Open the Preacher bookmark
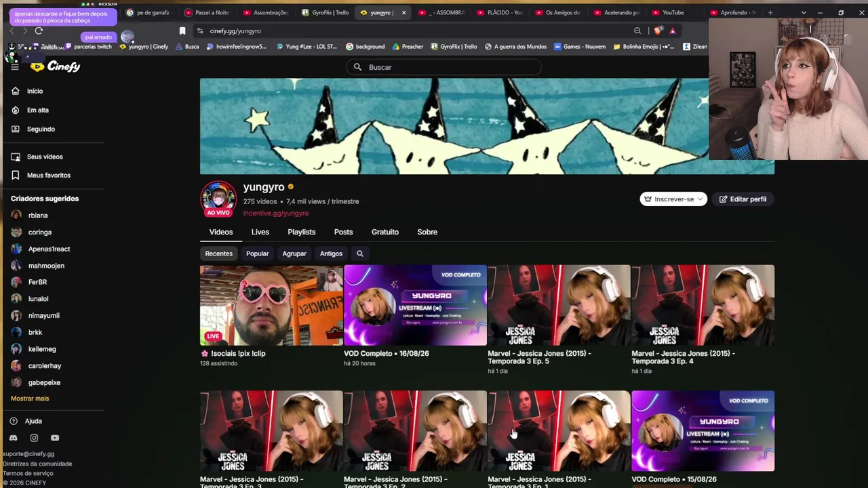868x488 pixels. (407, 47)
